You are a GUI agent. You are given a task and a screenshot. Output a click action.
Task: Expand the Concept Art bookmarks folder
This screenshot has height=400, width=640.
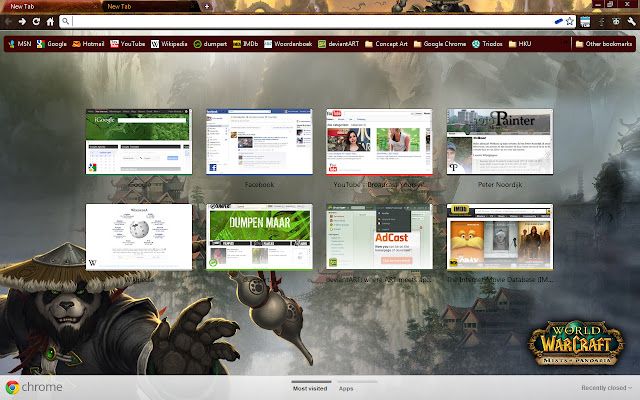[386, 44]
